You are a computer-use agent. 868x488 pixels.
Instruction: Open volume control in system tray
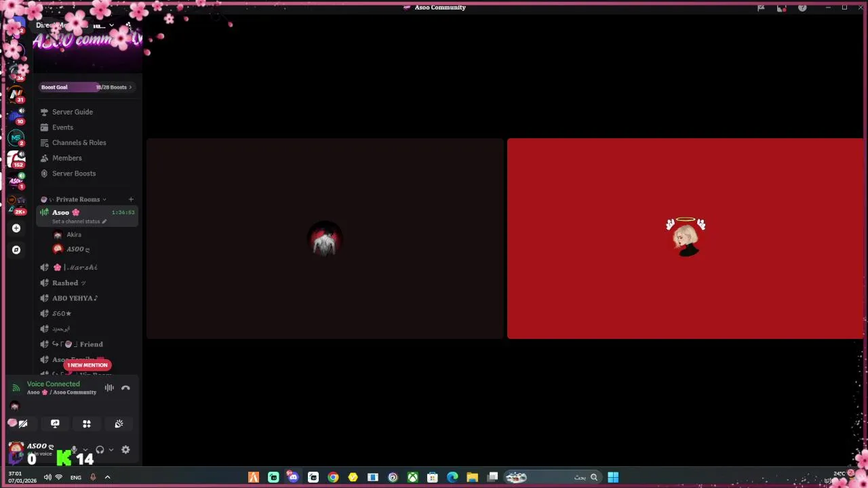click(x=47, y=477)
